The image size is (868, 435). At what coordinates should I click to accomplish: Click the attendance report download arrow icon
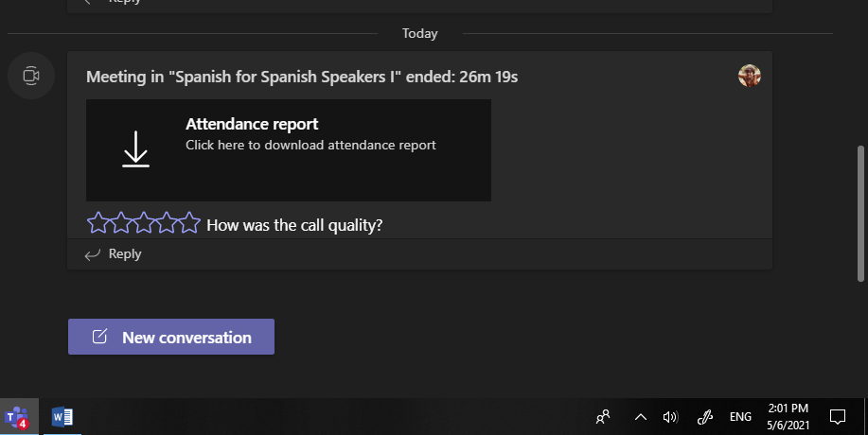point(136,149)
